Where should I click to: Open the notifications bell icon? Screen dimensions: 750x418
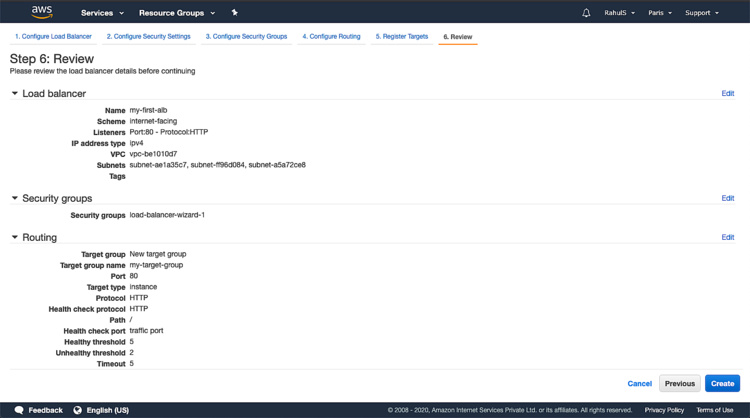click(x=586, y=13)
